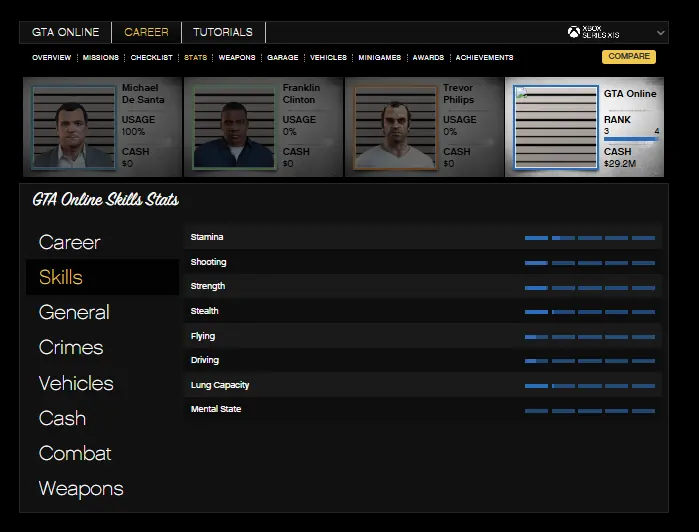Select Career in the stats sidebar
This screenshot has width=699, height=532.
point(70,242)
